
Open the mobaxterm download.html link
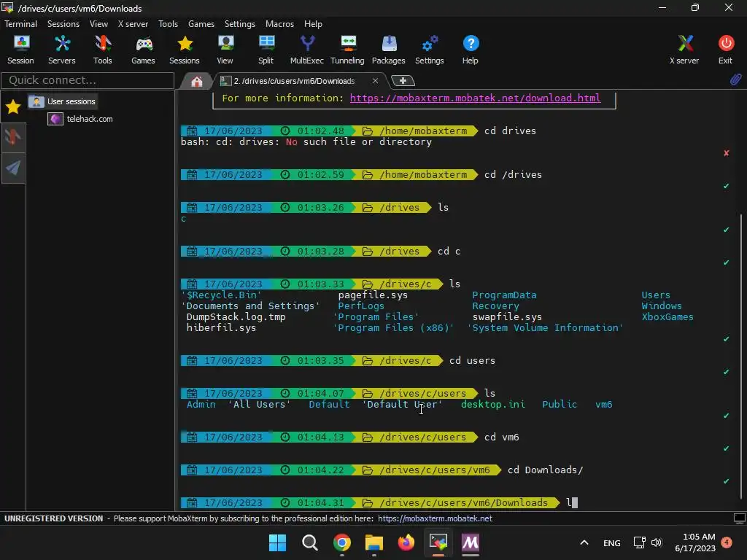[x=475, y=98]
